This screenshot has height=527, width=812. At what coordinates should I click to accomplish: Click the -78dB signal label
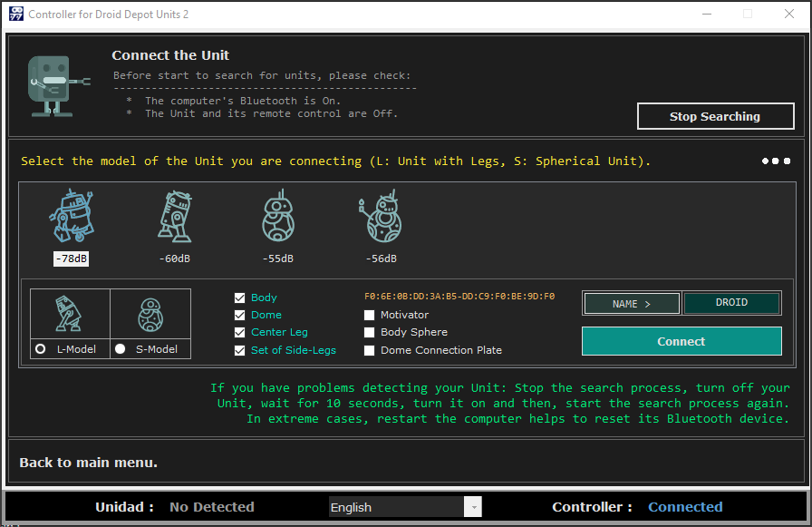pyautogui.click(x=71, y=259)
